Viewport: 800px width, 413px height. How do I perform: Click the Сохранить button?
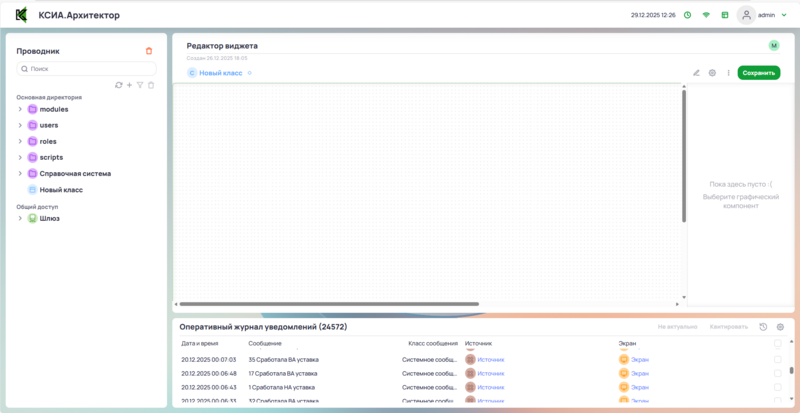(x=758, y=73)
